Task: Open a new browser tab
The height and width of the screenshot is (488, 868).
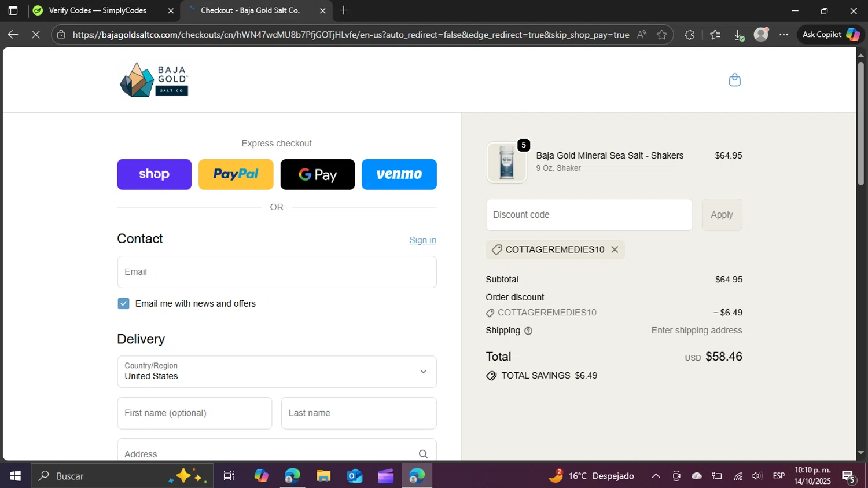Action: (344, 10)
